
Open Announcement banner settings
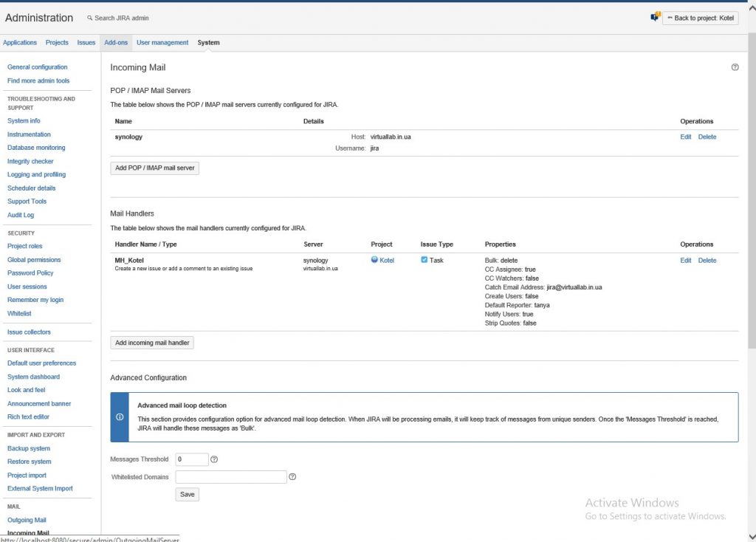(39, 404)
